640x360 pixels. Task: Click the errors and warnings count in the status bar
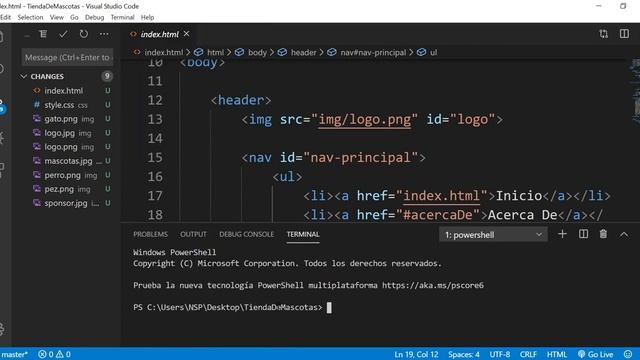coord(54,354)
